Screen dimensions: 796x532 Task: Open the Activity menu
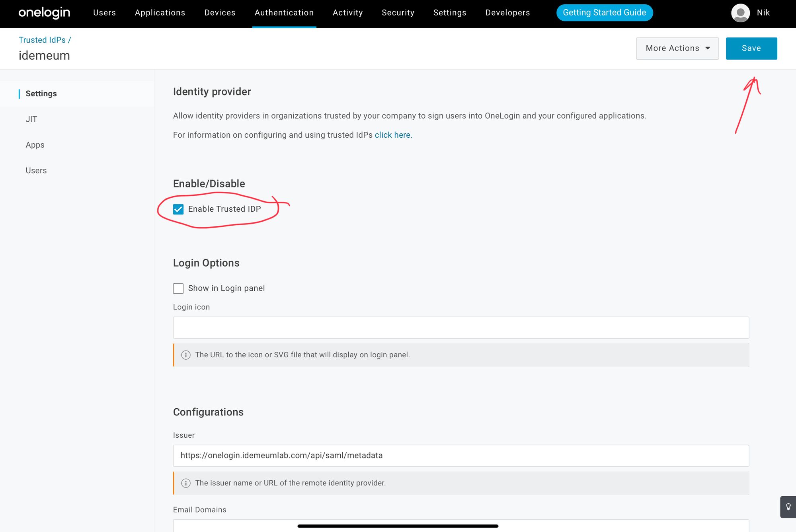point(348,13)
